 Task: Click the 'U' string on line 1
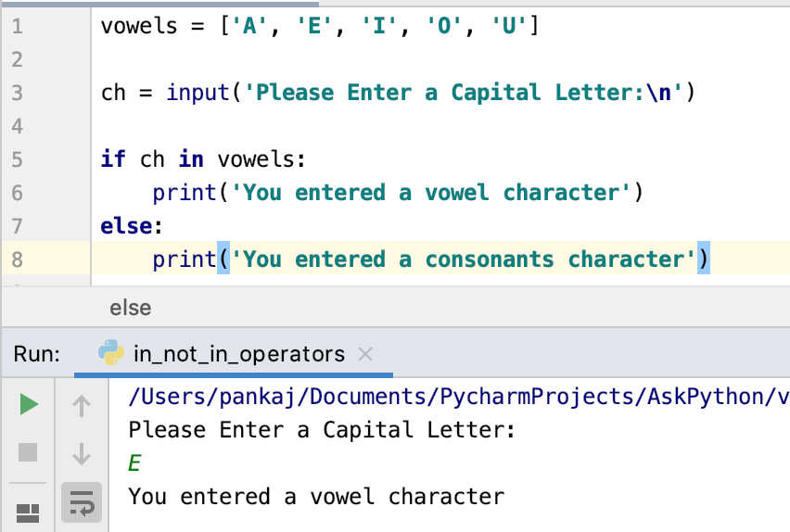[509, 26]
